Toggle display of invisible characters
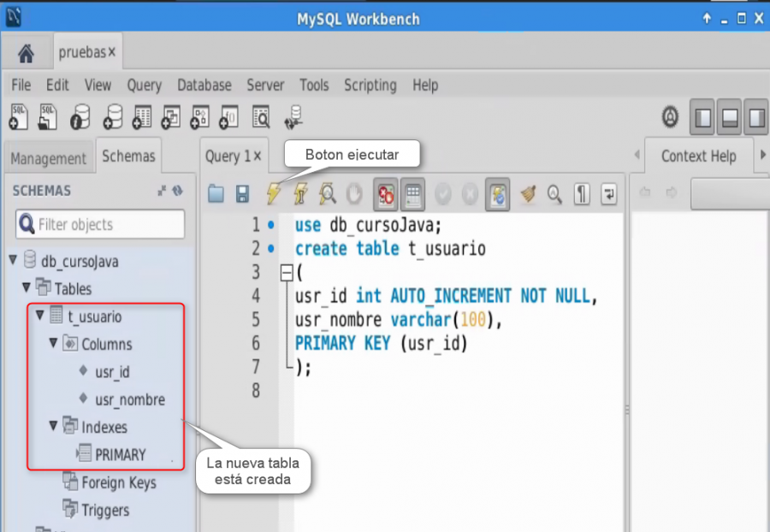The width and height of the screenshot is (770, 532). [x=582, y=193]
